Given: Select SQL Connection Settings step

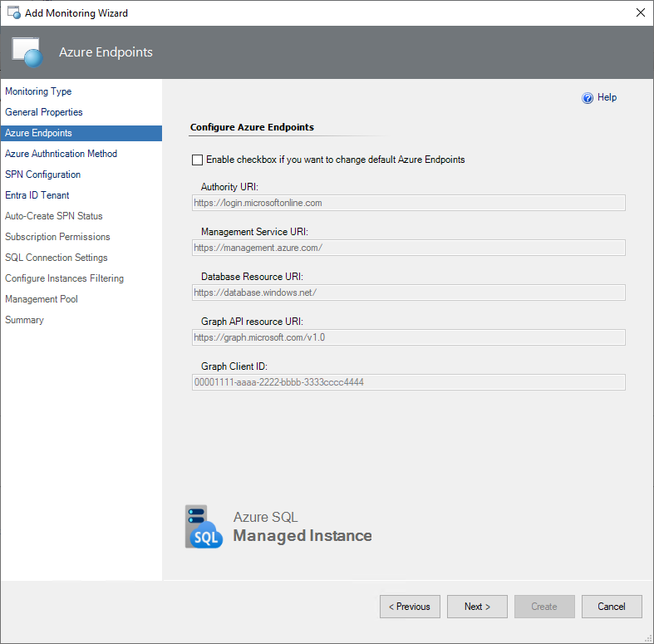Looking at the screenshot, I should point(57,258).
